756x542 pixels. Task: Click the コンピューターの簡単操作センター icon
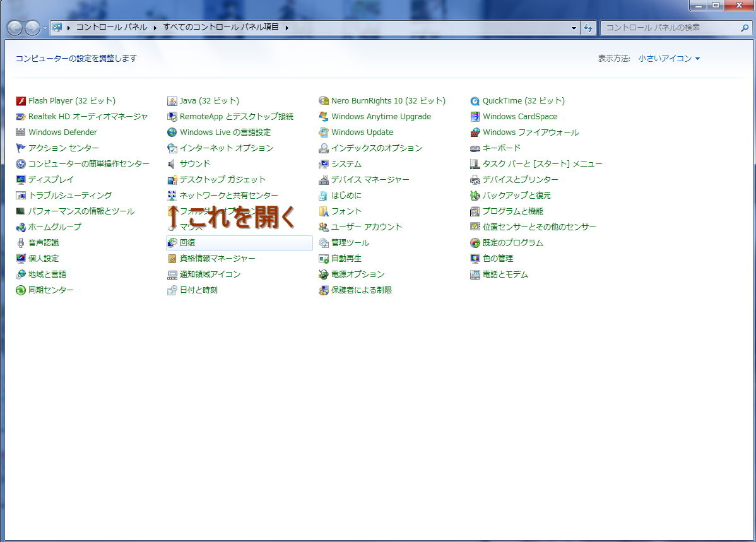(x=20, y=164)
